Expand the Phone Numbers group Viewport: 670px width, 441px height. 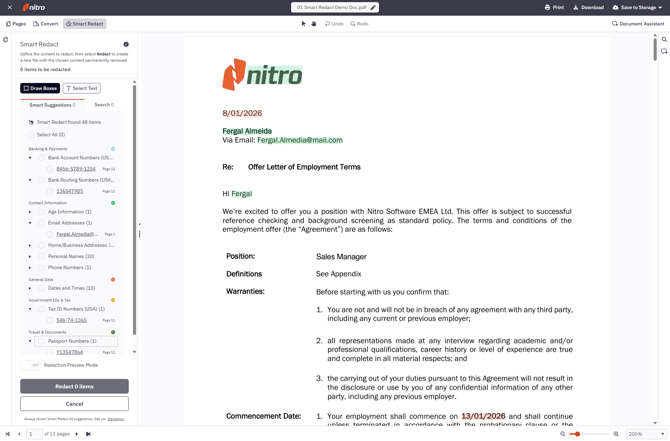tap(30, 268)
